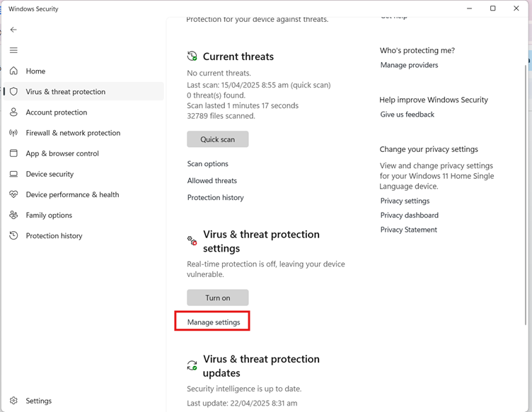
Task: Select Virus & threat protection sidebar item
Action: (x=83, y=91)
